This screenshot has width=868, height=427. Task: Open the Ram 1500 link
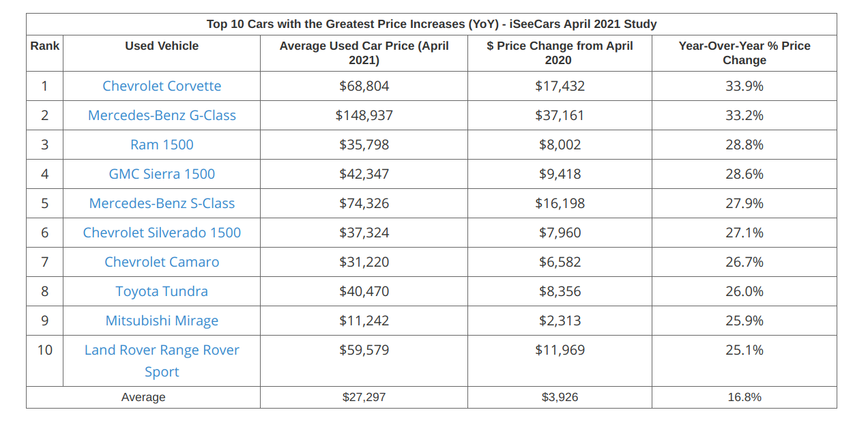pos(162,145)
